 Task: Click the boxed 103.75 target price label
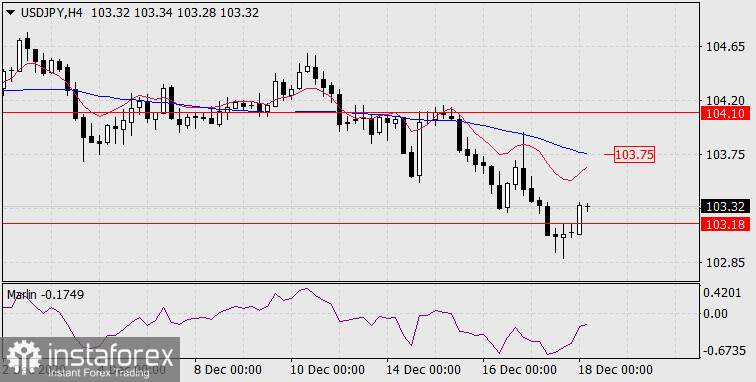coord(634,155)
